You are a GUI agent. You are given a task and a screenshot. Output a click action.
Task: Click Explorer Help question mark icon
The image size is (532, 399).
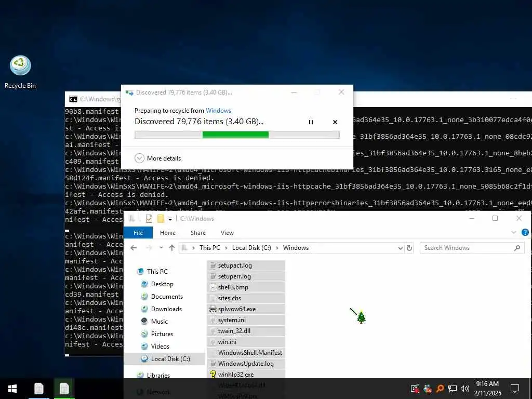pos(525,232)
